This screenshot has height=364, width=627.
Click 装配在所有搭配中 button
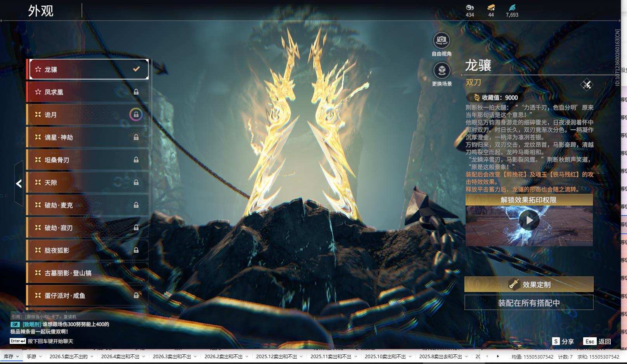point(529,303)
